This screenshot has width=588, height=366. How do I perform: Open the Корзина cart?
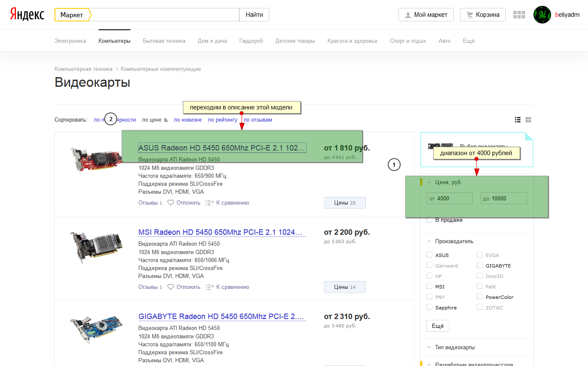(483, 15)
